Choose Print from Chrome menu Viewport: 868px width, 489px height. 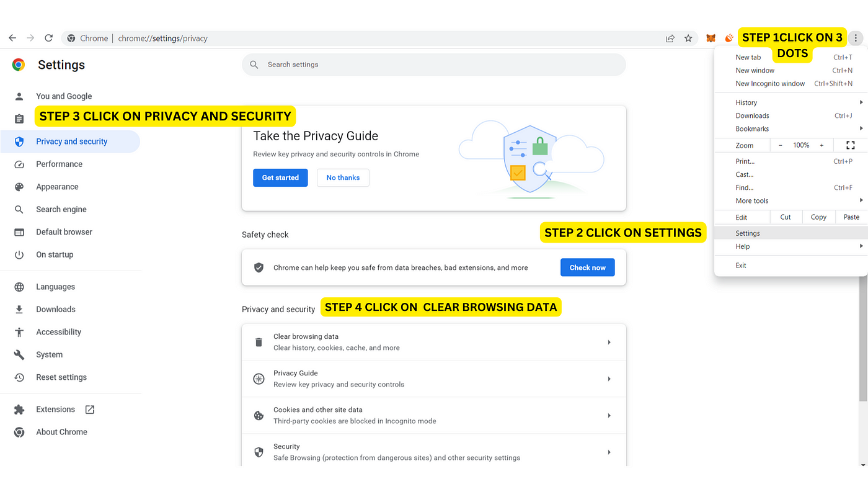pos(790,161)
